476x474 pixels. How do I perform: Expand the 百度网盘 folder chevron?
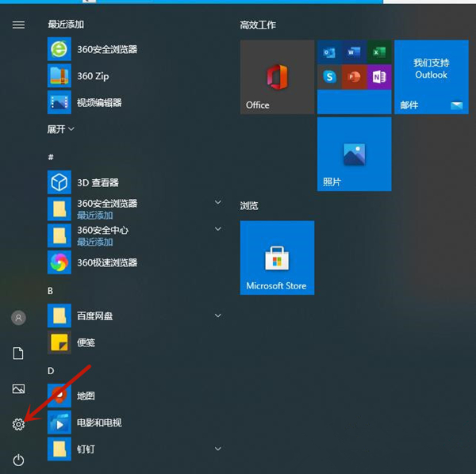click(218, 315)
